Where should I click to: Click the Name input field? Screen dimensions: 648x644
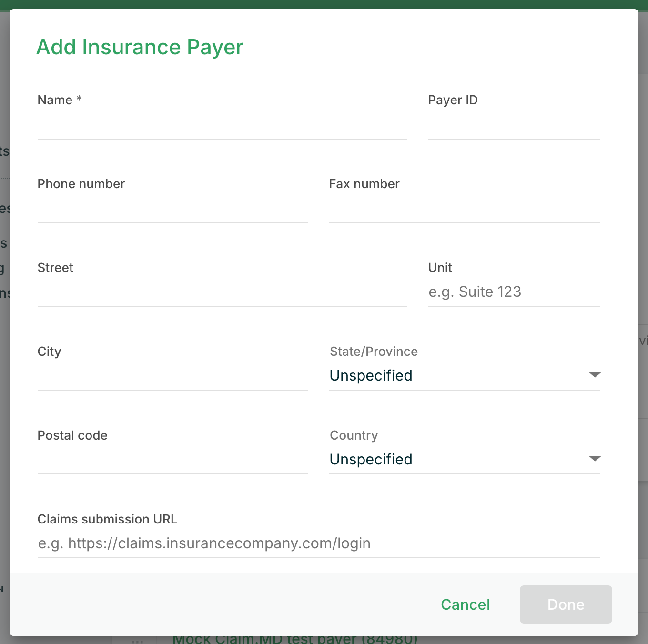tap(222, 125)
